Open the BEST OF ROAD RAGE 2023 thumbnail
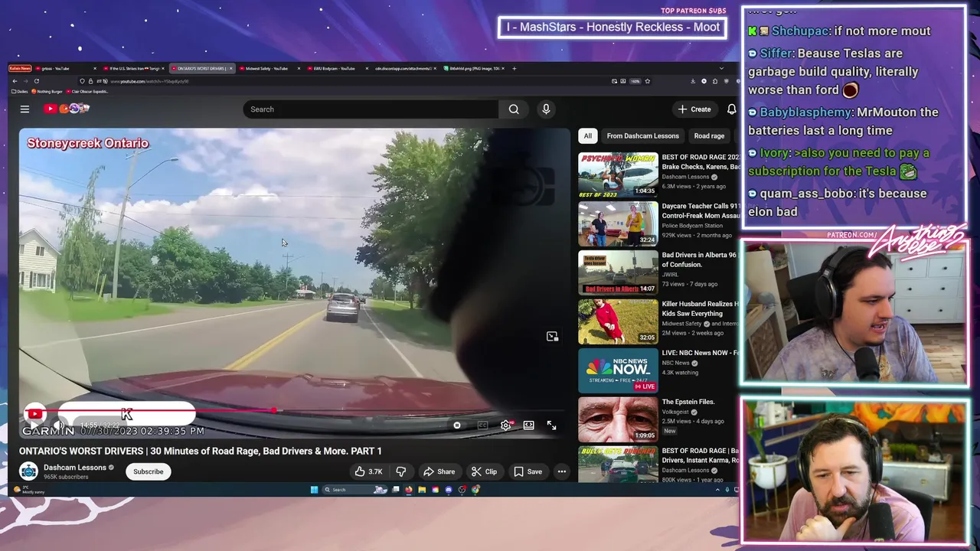The width and height of the screenshot is (980, 551). pos(618,174)
